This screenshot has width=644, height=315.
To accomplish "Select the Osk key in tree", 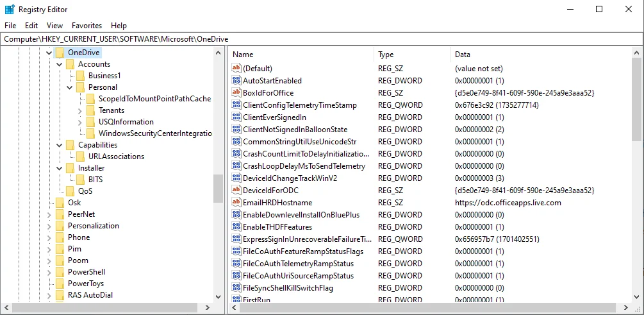I will 74,203.
